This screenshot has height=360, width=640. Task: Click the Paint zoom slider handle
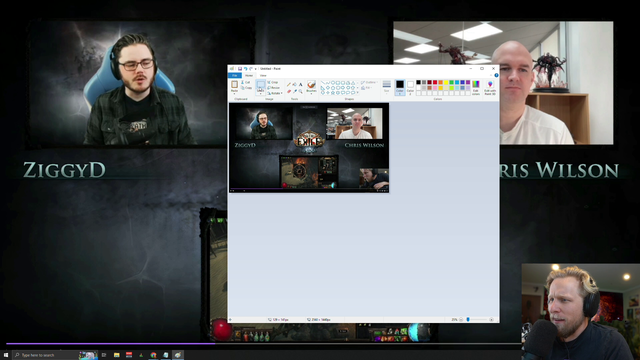(468, 320)
